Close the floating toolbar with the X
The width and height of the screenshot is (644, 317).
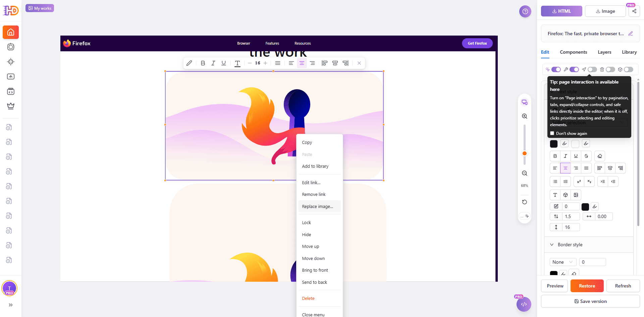(x=359, y=63)
